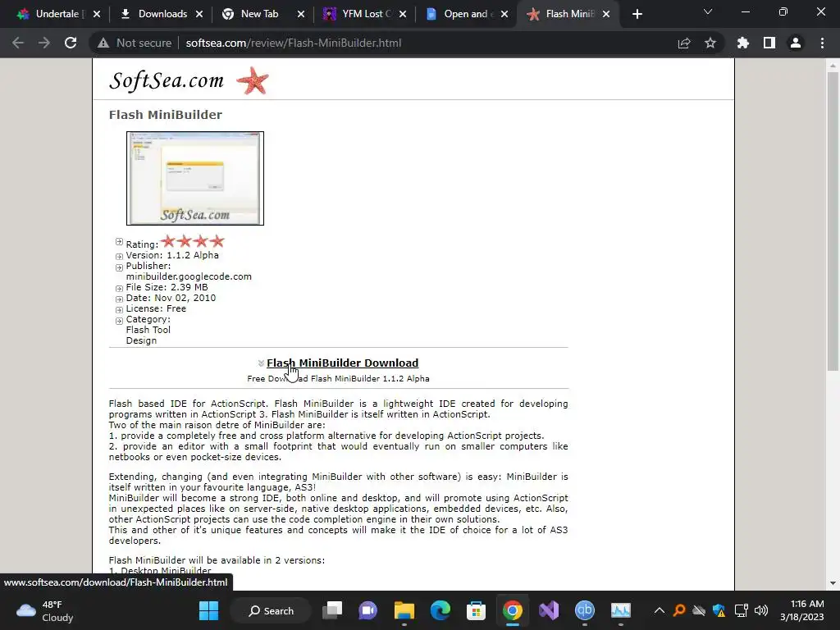Image resolution: width=840 pixels, height=630 pixels.
Task: Click the plus icon beside Category
Action: pos(120,321)
